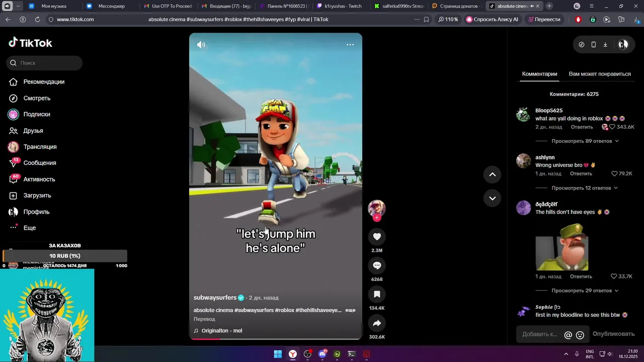The image size is (644, 362).
Task: Mute the video with the speaker icon
Action: (x=201, y=45)
